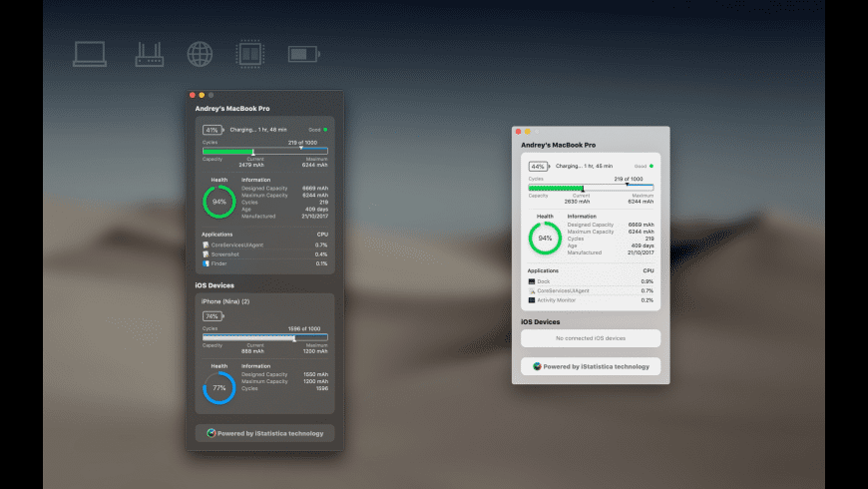Image resolution: width=868 pixels, height=489 pixels.
Task: Click the laptop icon at top
Action: pos(90,54)
